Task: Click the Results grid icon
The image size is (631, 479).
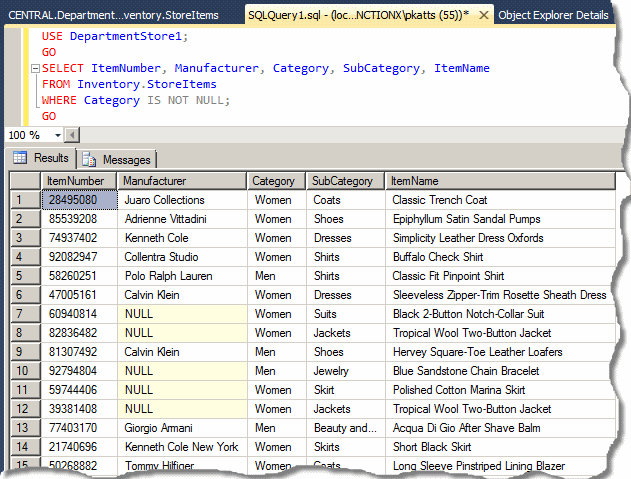Action: click(20, 157)
